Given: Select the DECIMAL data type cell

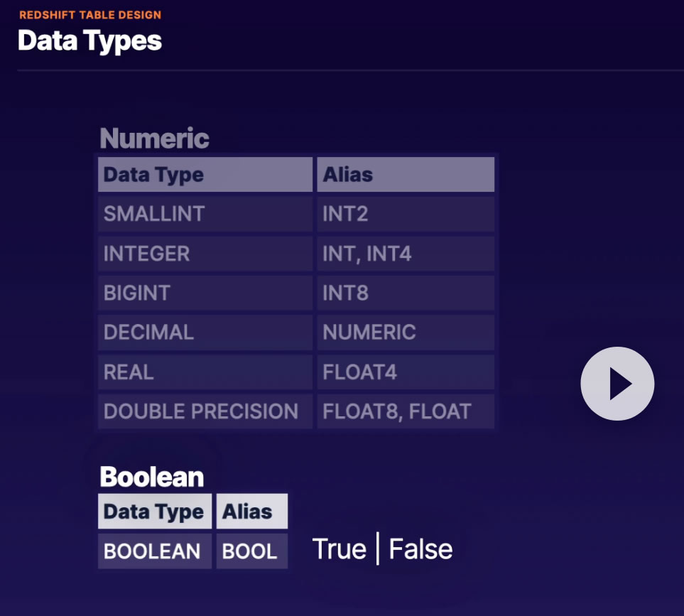Looking at the screenshot, I should [x=205, y=333].
